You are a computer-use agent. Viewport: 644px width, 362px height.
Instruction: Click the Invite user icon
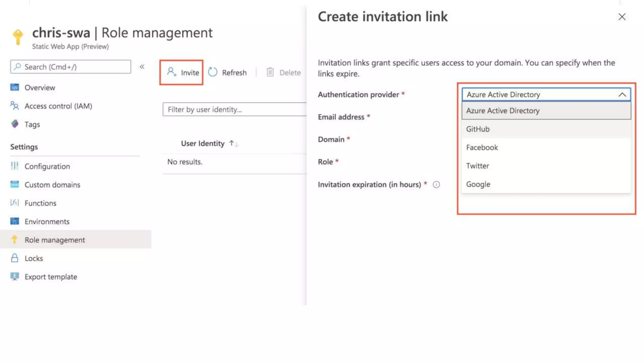171,72
